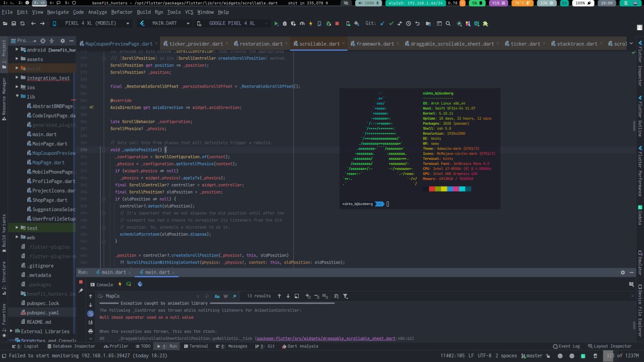Switch to framework.dart tab

pyautogui.click(x=375, y=44)
